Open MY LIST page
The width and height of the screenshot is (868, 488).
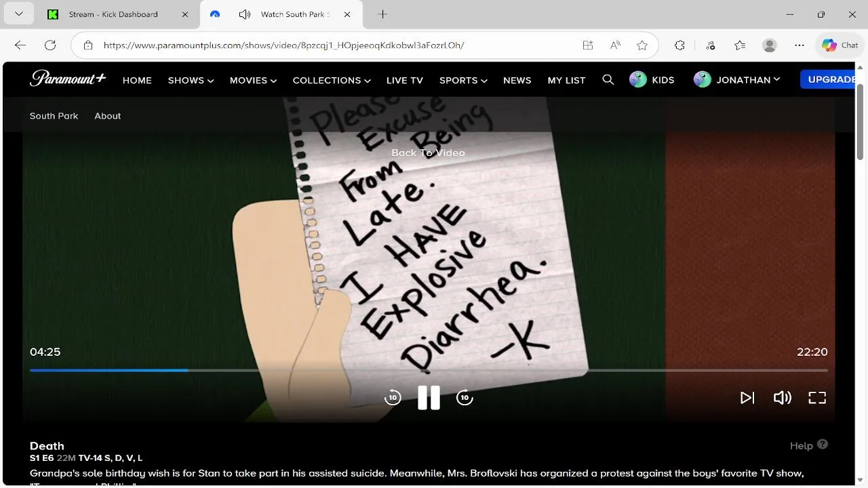click(566, 80)
